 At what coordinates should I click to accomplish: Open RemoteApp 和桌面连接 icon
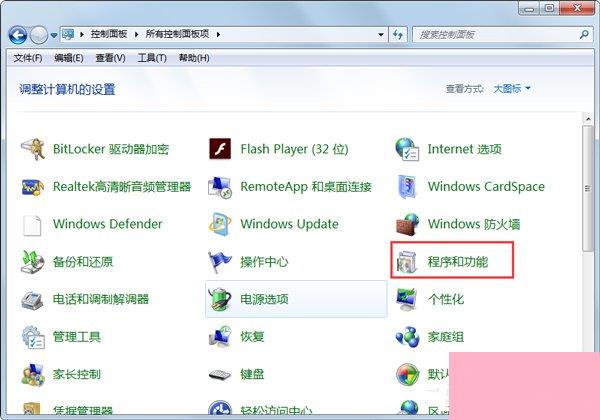(220, 187)
